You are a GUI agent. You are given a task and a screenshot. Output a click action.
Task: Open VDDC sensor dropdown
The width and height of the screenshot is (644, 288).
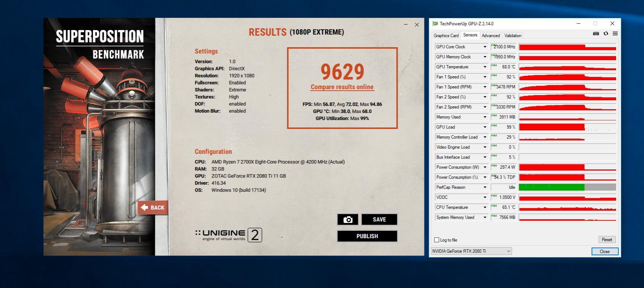point(485,197)
